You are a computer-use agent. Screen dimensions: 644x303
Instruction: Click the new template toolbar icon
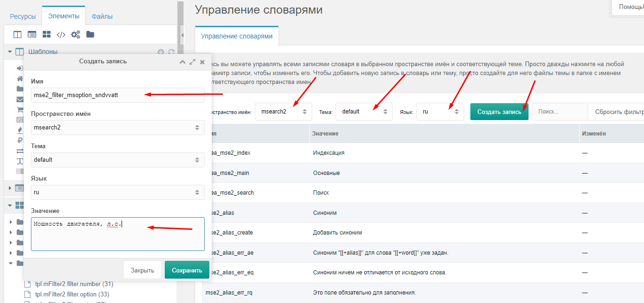coord(17,34)
